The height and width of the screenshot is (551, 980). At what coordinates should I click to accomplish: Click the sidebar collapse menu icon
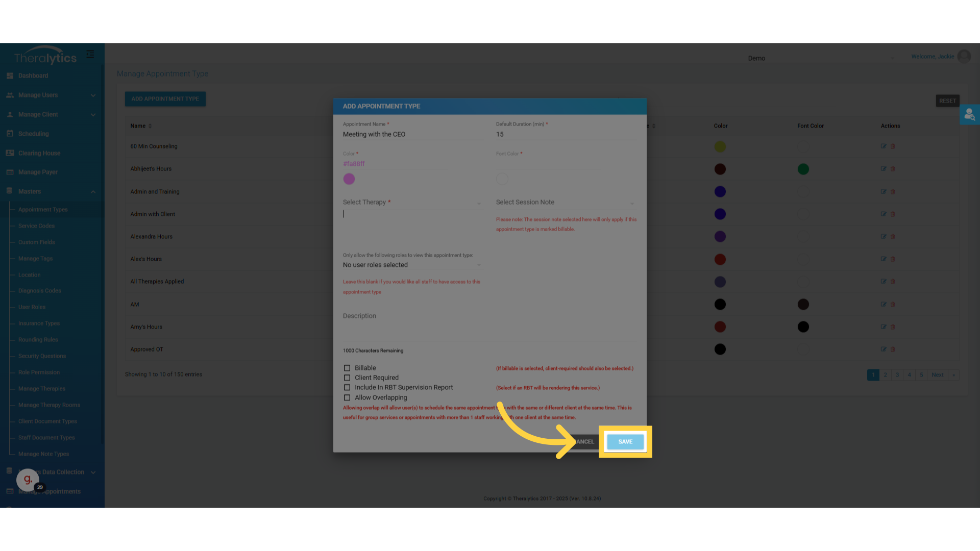[x=90, y=54]
